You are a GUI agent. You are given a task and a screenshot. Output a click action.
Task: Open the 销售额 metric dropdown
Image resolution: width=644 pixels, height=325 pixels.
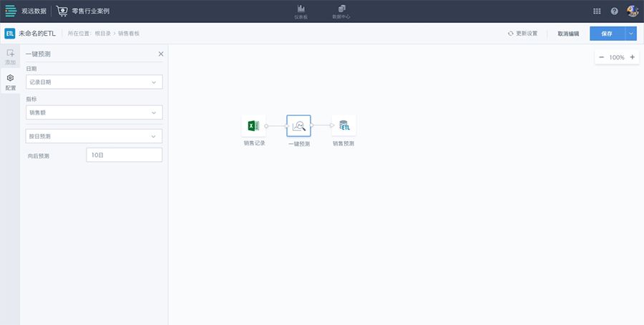pyautogui.click(x=94, y=112)
